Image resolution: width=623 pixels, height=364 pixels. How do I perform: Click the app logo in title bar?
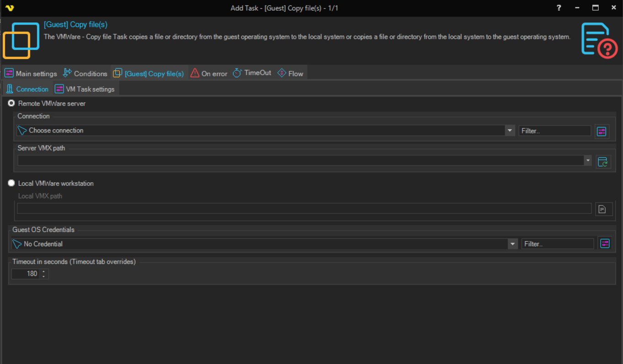[10, 8]
